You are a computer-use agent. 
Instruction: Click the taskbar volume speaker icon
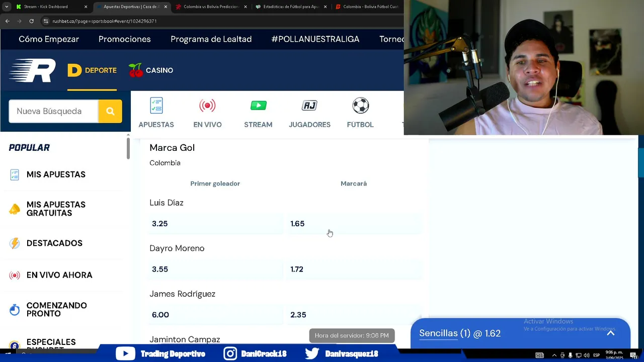pyautogui.click(x=587, y=355)
